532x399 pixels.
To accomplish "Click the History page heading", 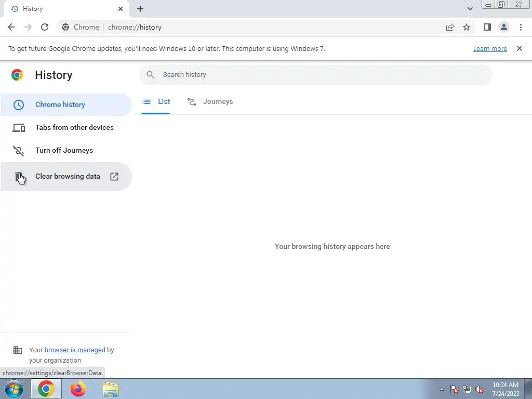I will (54, 75).
